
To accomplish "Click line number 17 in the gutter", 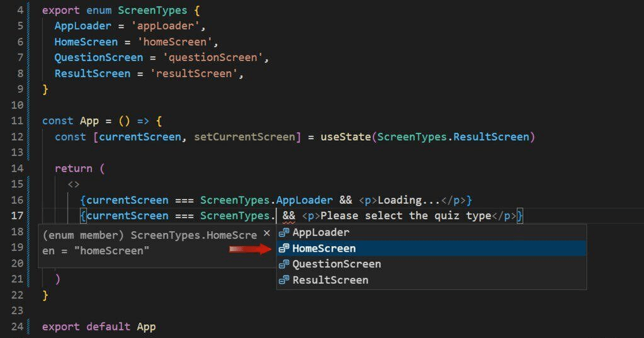I will click(17, 216).
